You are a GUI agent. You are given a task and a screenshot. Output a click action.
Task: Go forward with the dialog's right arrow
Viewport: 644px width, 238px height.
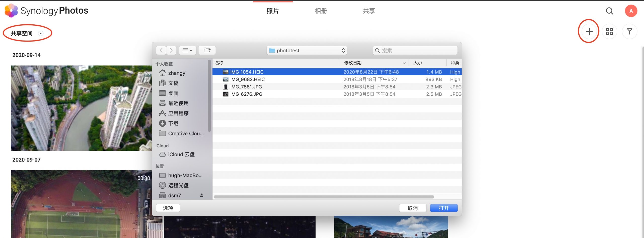click(x=171, y=50)
